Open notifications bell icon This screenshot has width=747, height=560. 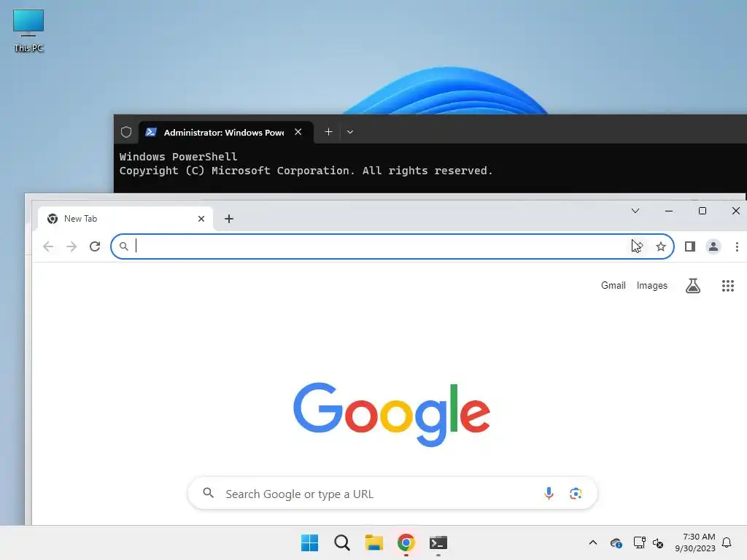(x=727, y=542)
